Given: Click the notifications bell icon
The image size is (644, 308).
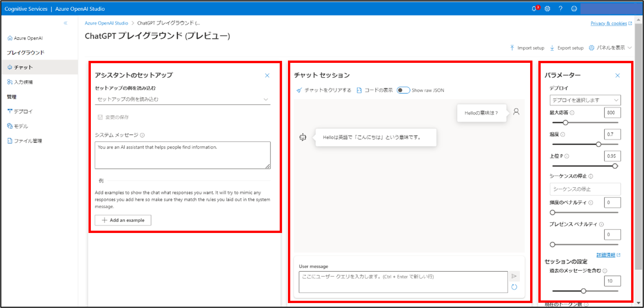Looking at the screenshot, I should tap(534, 9).
